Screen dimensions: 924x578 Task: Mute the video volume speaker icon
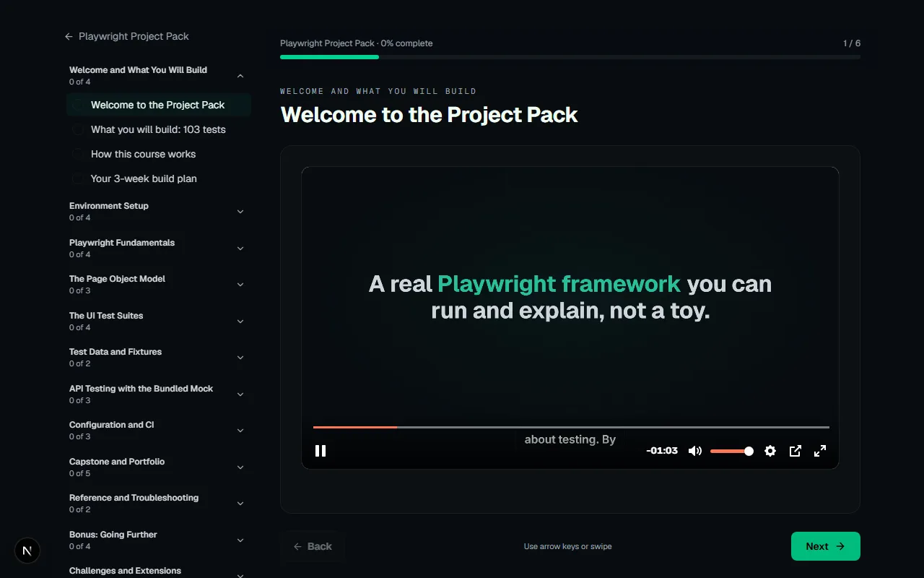[x=694, y=451]
